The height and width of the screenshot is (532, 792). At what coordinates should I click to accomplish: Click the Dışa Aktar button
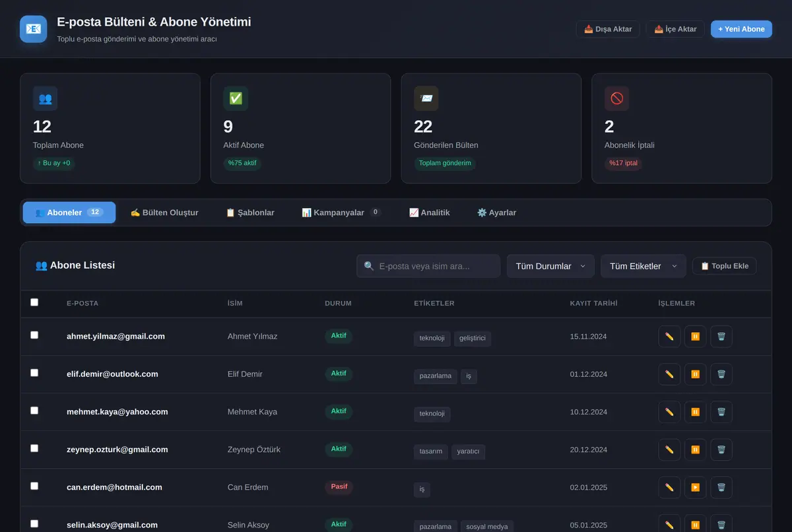point(608,29)
